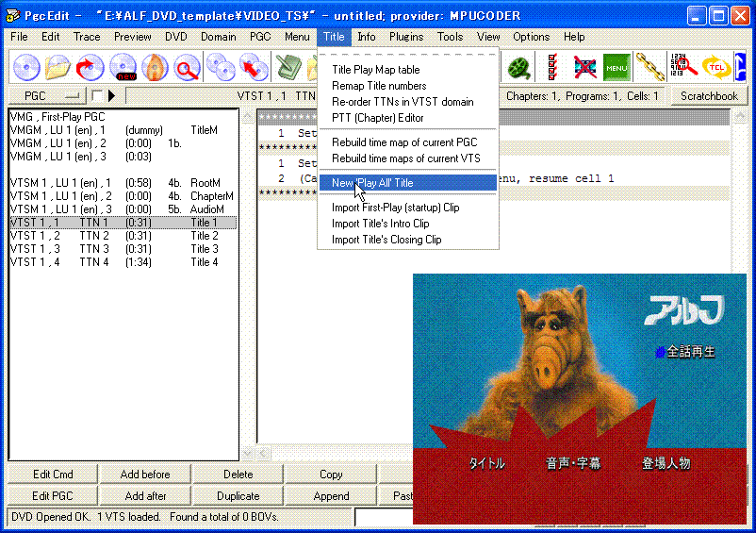Click the numbers with magnifier icon

683,65
